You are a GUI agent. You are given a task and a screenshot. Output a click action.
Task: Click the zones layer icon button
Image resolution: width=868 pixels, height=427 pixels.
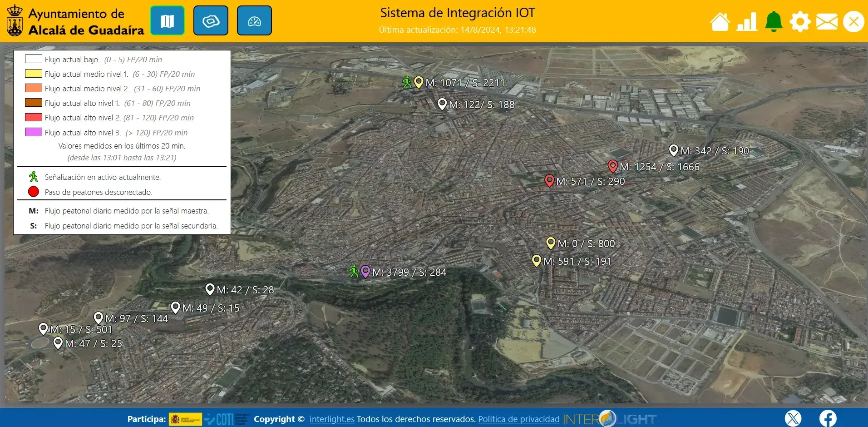pos(211,21)
